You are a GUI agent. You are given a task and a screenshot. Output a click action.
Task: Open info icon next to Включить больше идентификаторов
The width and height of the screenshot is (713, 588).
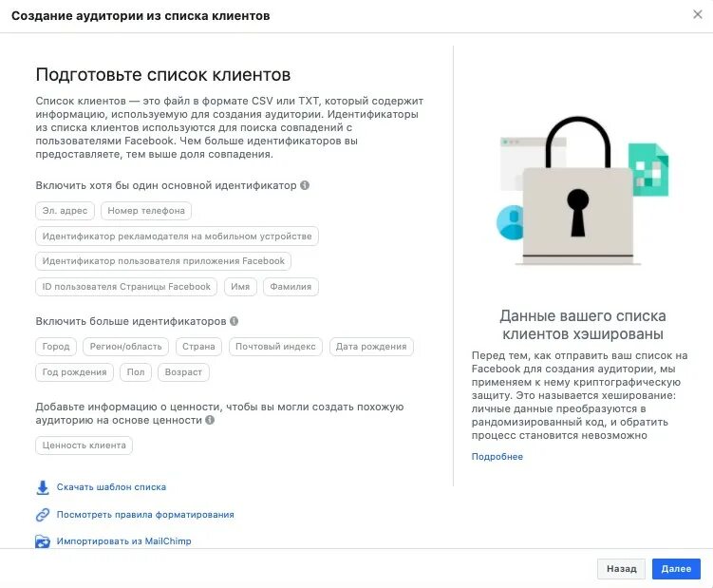point(235,321)
